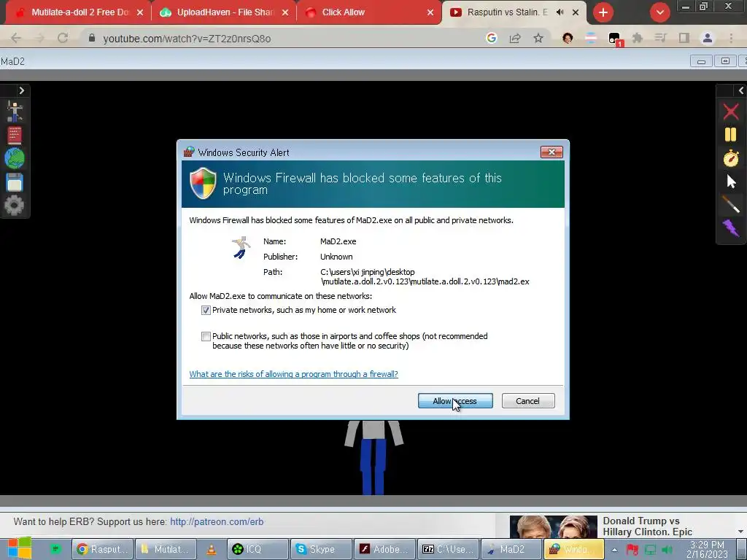Click the volume speaker tray icon
Image resolution: width=747 pixels, height=560 pixels.
point(667,550)
